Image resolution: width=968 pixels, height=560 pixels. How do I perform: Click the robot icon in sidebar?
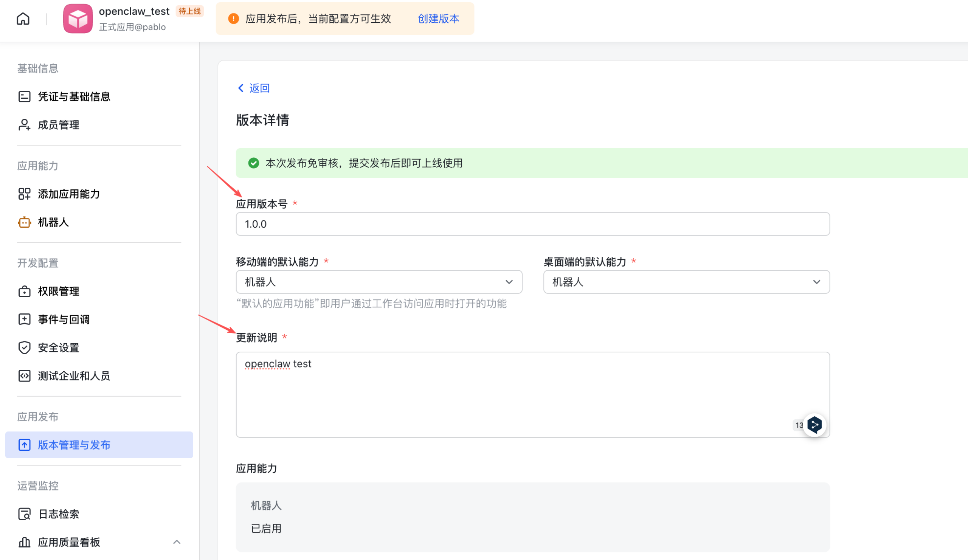24,222
